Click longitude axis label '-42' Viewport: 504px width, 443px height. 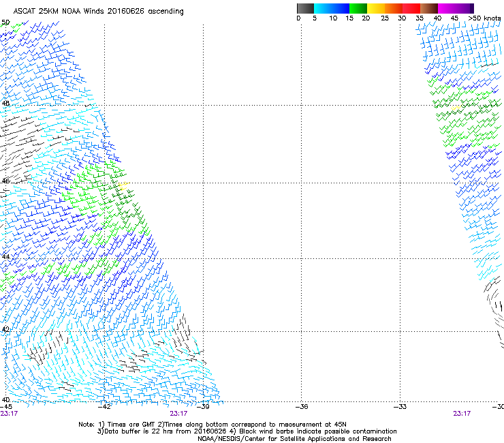[104, 407]
